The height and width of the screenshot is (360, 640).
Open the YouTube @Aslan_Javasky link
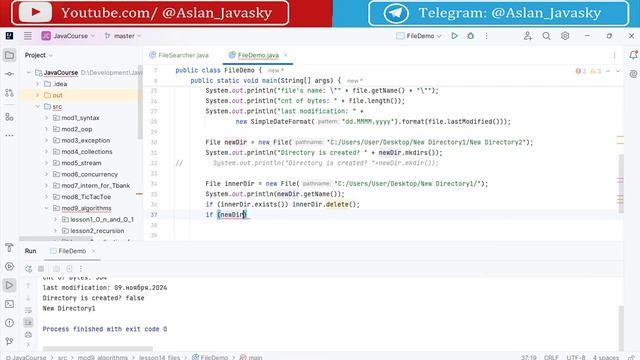[x=150, y=13]
